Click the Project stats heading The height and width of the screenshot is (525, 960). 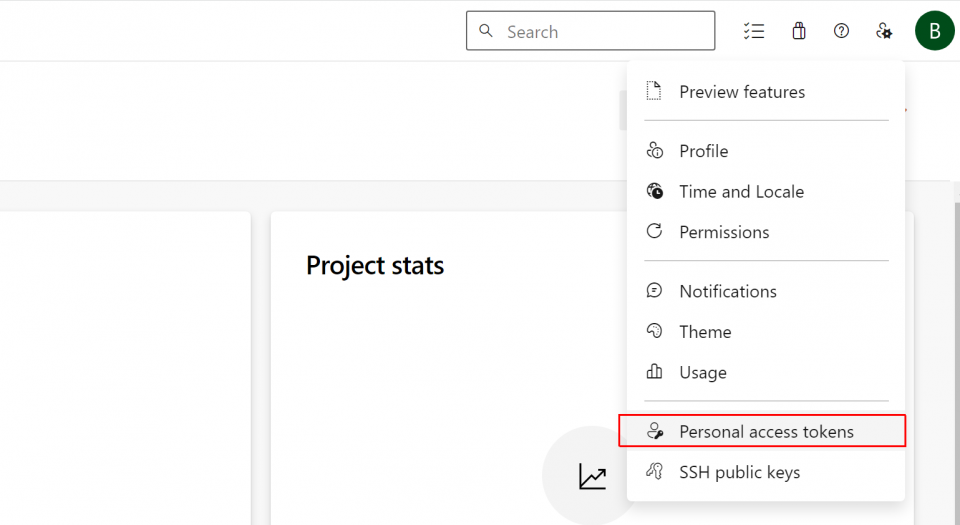pyautogui.click(x=375, y=266)
